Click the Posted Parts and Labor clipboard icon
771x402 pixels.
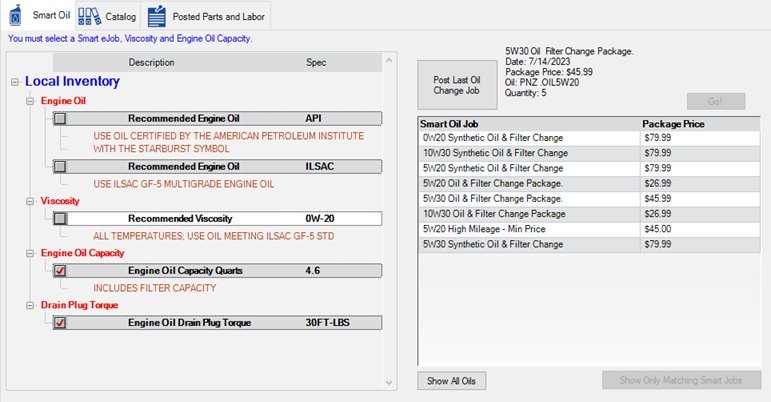157,16
